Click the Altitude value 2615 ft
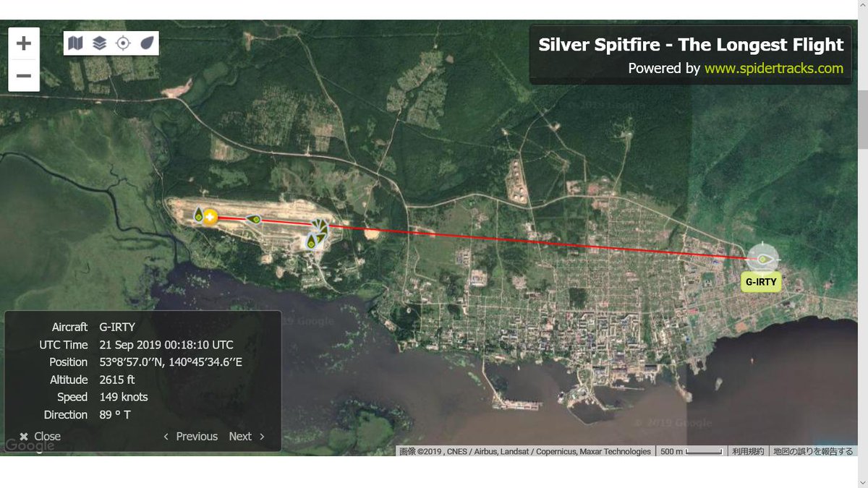 (x=117, y=380)
